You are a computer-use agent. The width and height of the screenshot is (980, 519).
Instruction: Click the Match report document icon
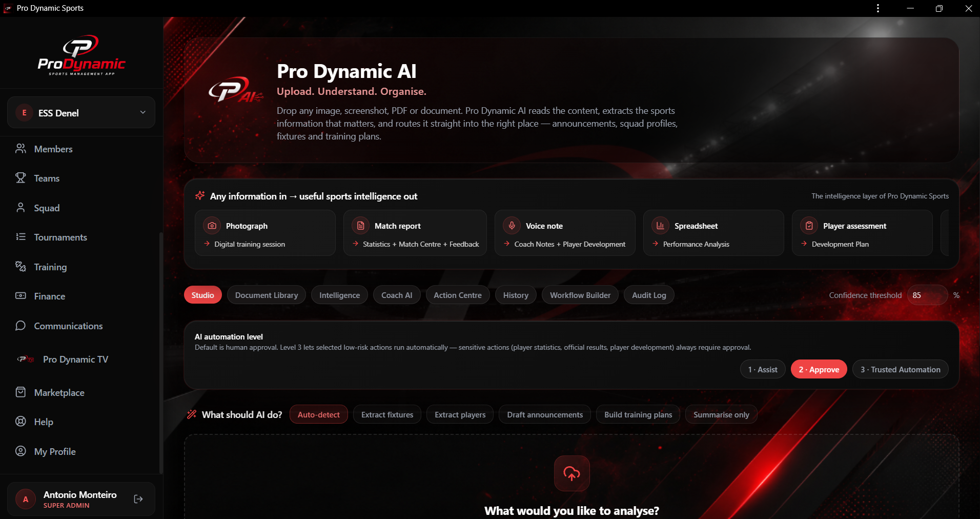pyautogui.click(x=360, y=226)
